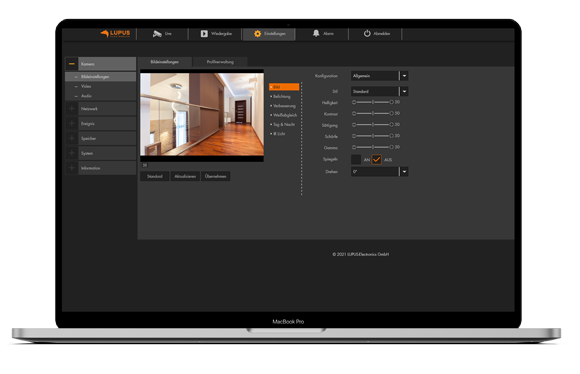Select the Einstellungen gear icon
This screenshot has width=580, height=374.
point(257,34)
